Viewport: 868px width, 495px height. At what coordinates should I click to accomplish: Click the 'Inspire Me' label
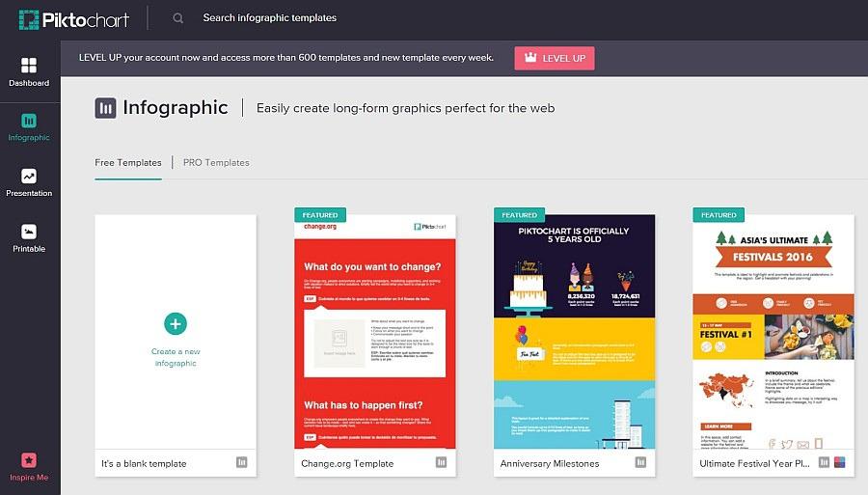tap(29, 478)
